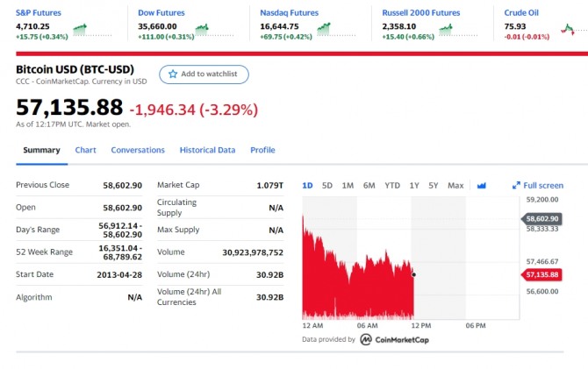Choose the 1M chart range

(348, 185)
